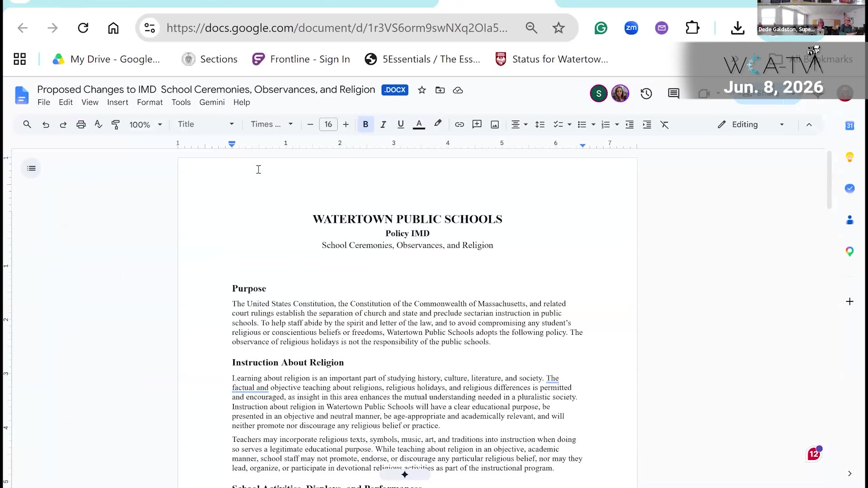Toggle italic formatting
Viewport: 868px width, 488px height.
tap(383, 124)
